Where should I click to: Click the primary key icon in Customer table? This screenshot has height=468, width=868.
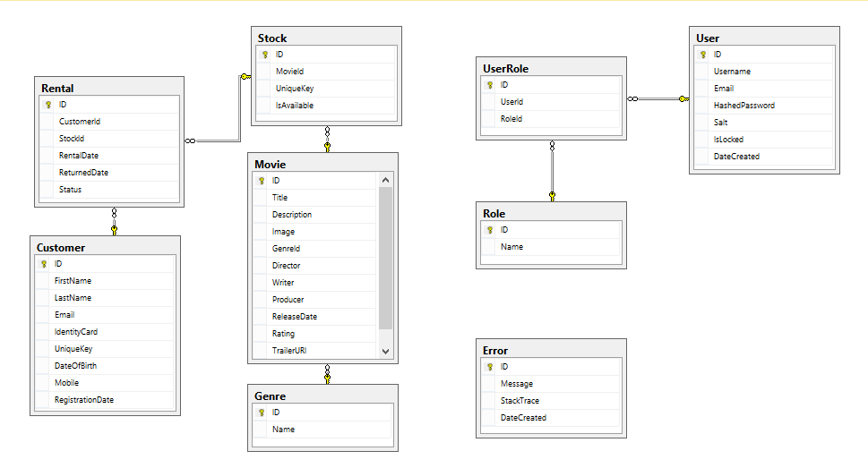pos(44,264)
